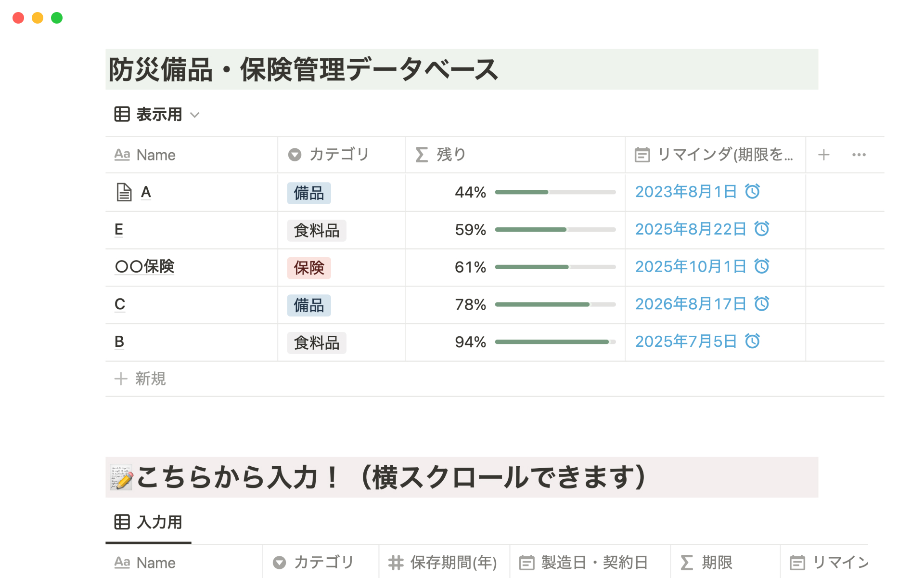Screen dimensions: 924x578
Task: Open the 〇〇保険 page entry
Action: point(144,266)
